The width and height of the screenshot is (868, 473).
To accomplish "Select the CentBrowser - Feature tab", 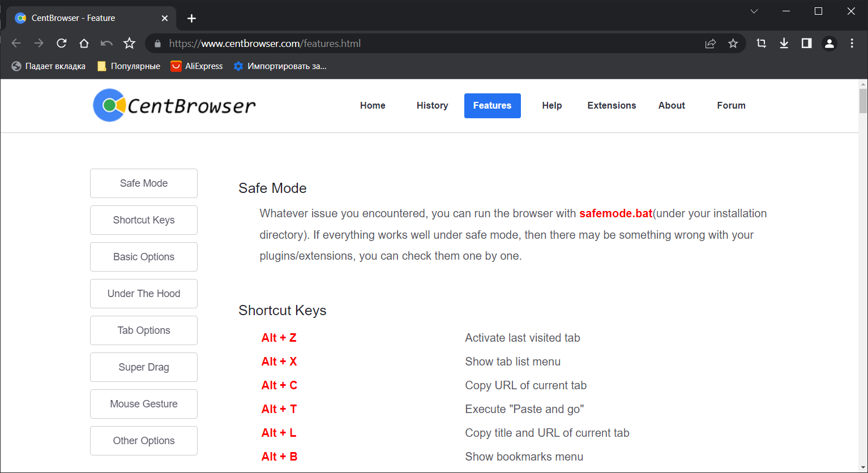I will point(91,18).
